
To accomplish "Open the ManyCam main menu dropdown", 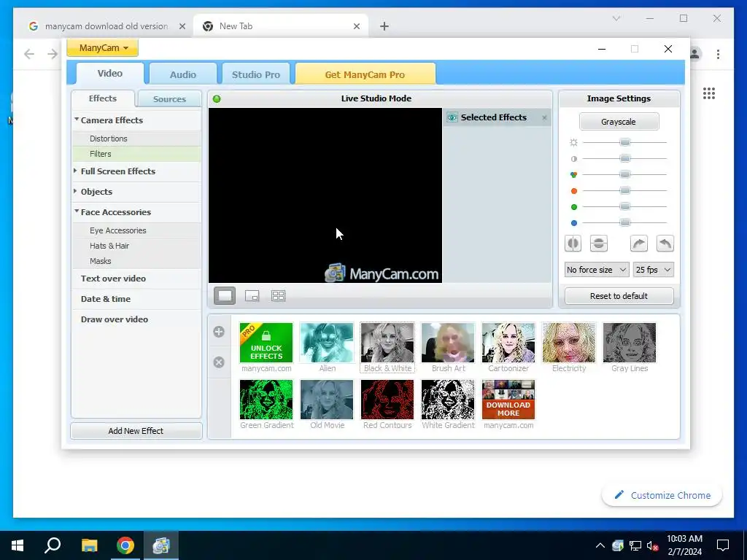I will click(102, 47).
